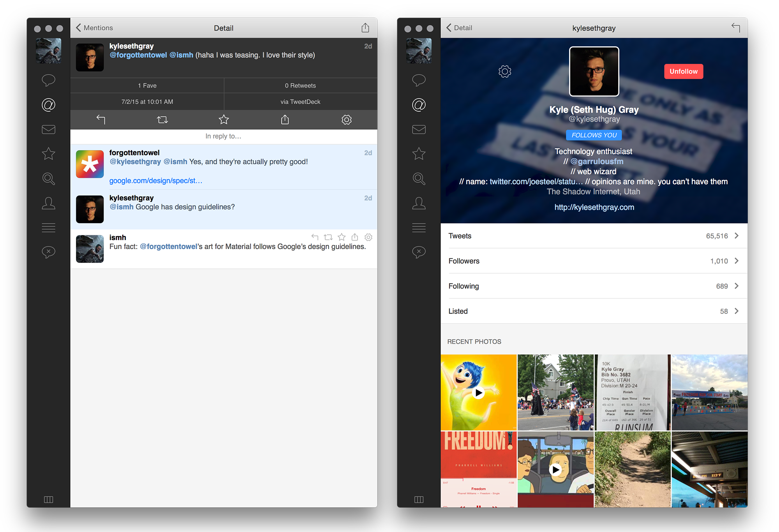Viewport: 779px width, 532px height.
Task: Open the 0 Retweets count
Action: tap(300, 85)
